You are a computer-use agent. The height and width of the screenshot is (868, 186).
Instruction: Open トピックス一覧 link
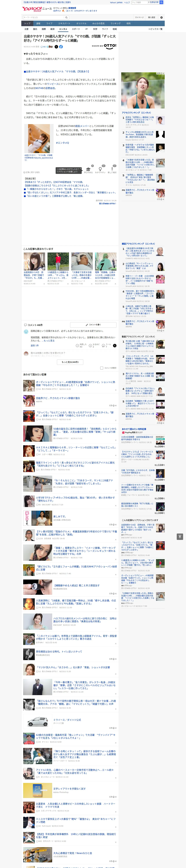[x=155, y=29]
